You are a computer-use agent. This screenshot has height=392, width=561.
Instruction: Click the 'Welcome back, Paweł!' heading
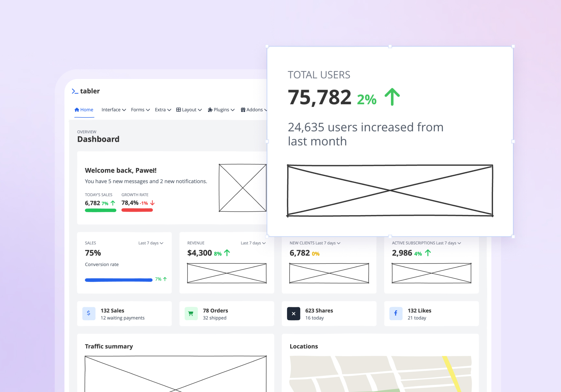point(120,170)
